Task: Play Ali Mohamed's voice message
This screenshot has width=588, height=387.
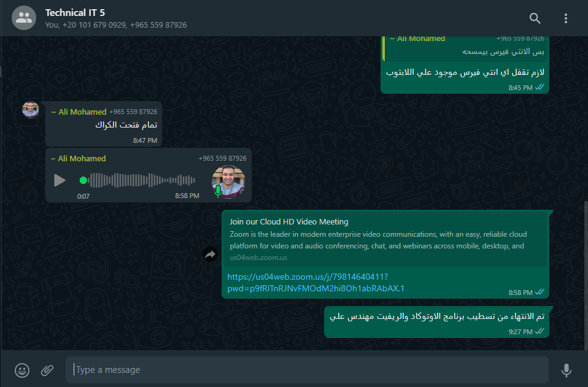Action: coord(60,180)
